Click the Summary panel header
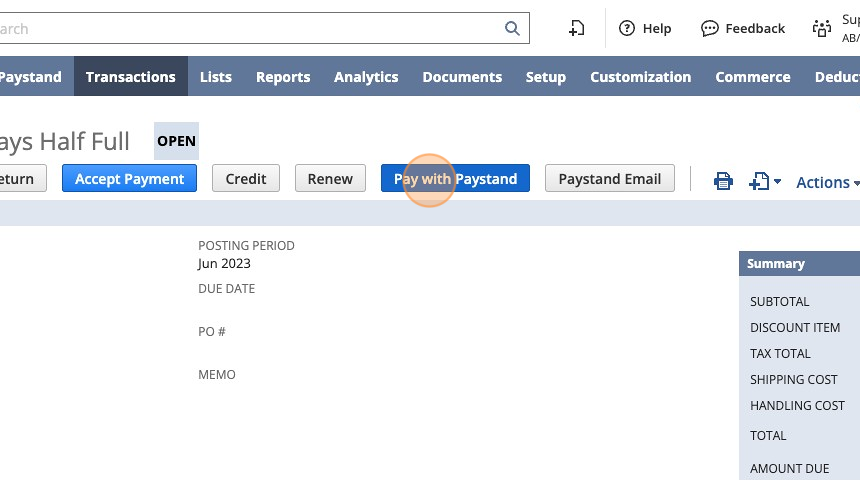Viewport: 860px width, 480px height. pyautogui.click(x=799, y=263)
